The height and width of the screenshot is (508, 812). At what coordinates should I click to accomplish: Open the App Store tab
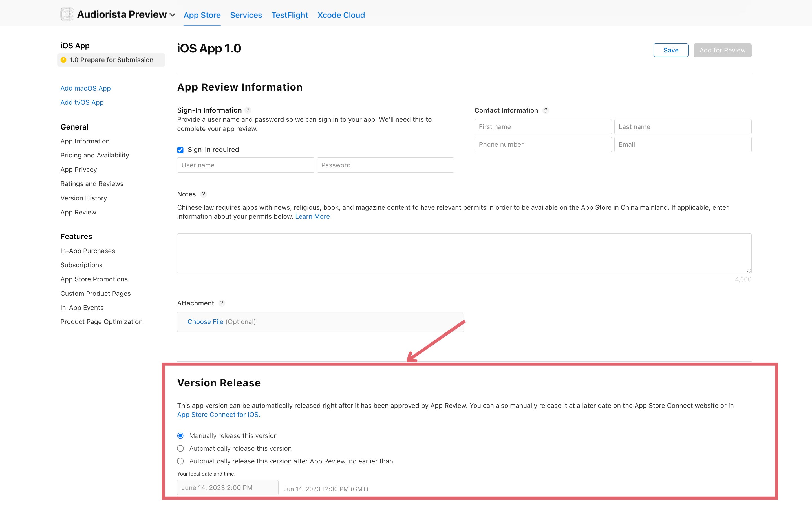[x=202, y=15]
